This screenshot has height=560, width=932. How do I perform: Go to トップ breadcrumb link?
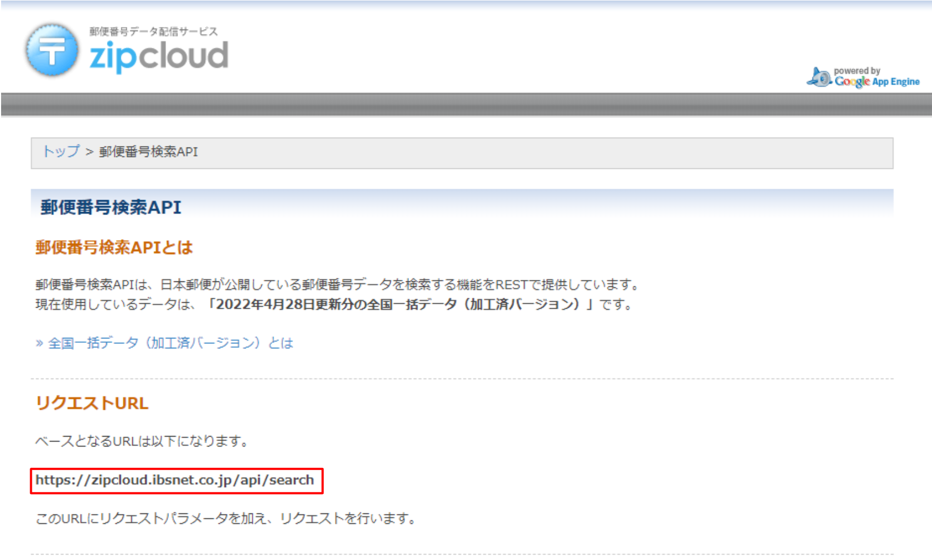point(61,151)
